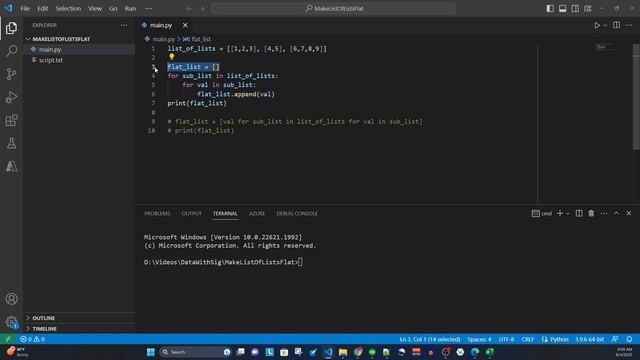Select interpreter 3.9.6 64-bit
Viewport: 640px width, 360px height.
589,339
